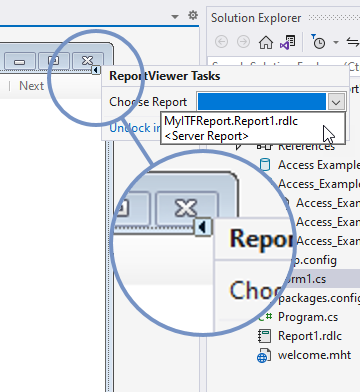Select packages.config in Solution Explorer
The height and width of the screenshot is (392, 360).
[x=319, y=298]
